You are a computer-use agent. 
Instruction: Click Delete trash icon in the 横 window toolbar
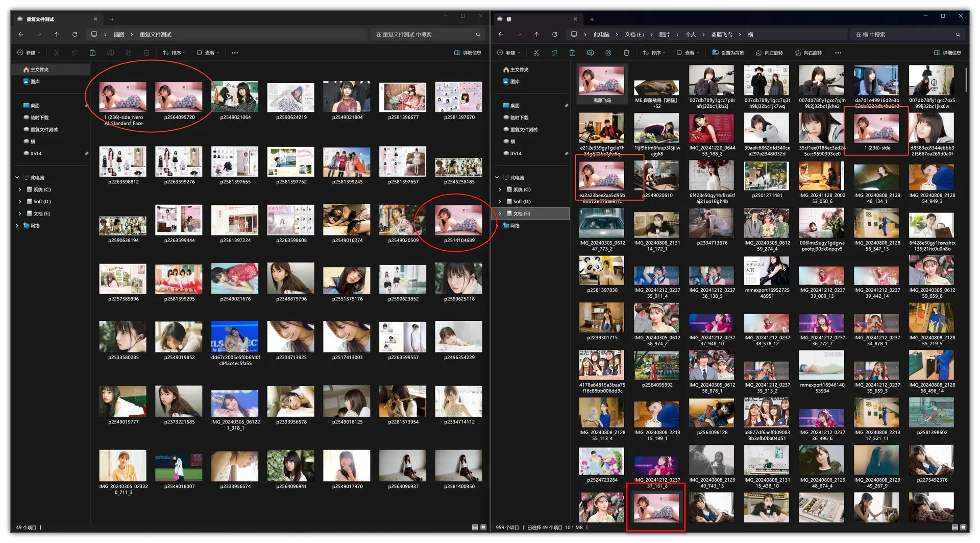coord(626,53)
